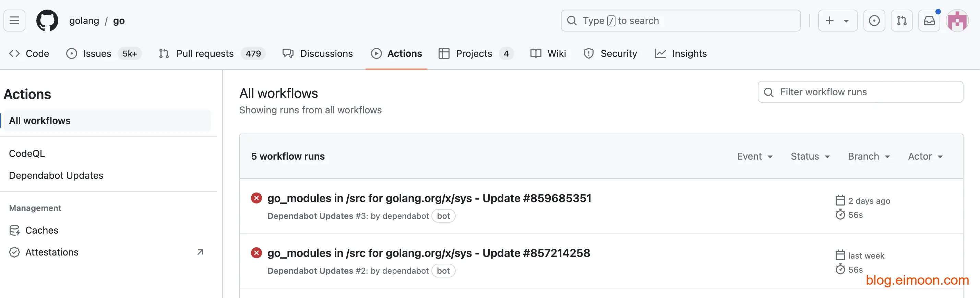This screenshot has height=298, width=980.
Task: Open workflow run Update #859685351
Action: pyautogui.click(x=429, y=198)
